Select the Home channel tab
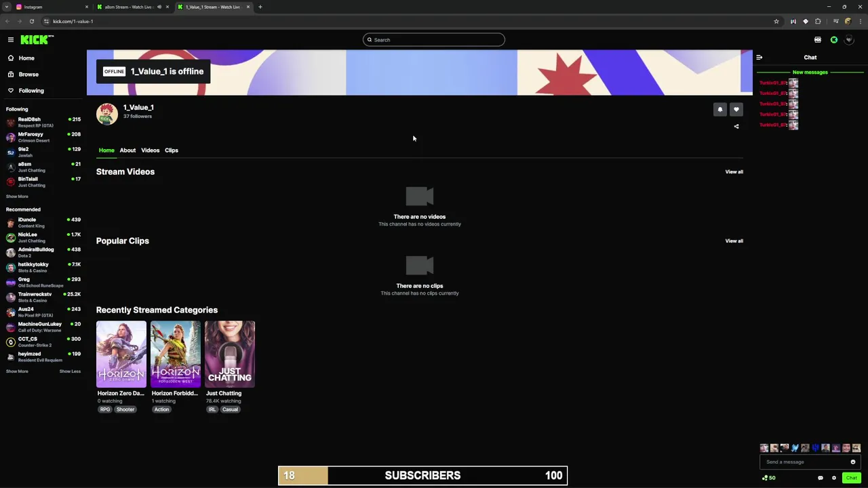The image size is (868, 488). click(x=106, y=150)
